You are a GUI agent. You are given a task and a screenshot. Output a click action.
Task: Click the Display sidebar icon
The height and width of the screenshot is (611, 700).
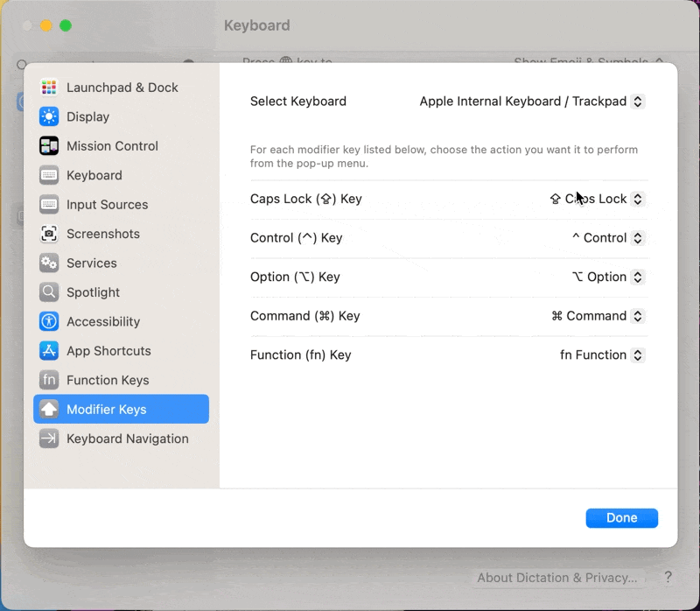click(49, 116)
